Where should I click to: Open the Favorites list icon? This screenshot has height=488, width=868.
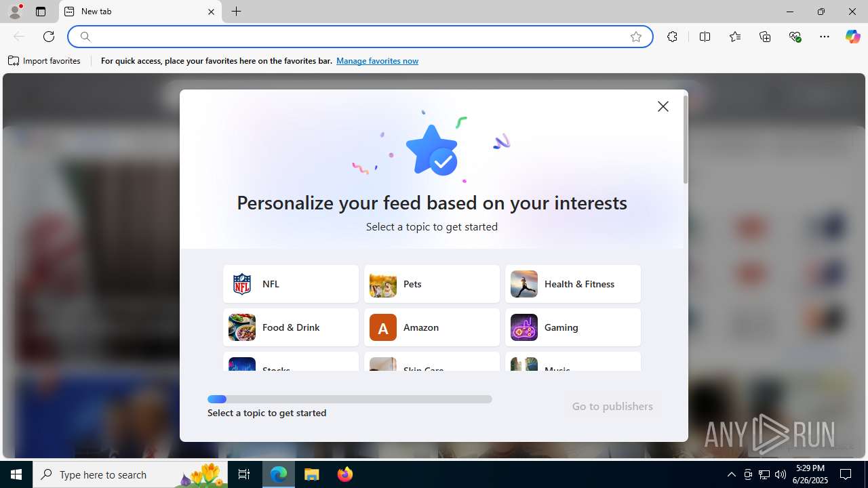coord(735,37)
